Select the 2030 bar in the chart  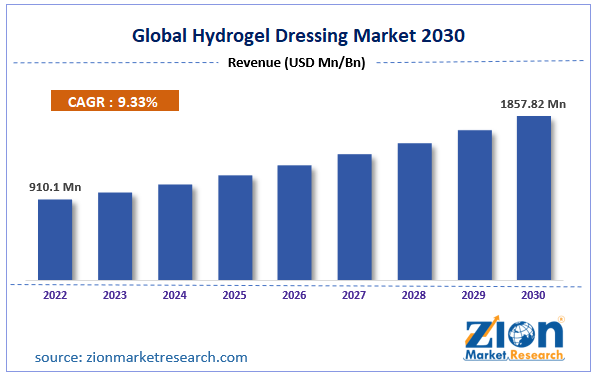(x=534, y=198)
